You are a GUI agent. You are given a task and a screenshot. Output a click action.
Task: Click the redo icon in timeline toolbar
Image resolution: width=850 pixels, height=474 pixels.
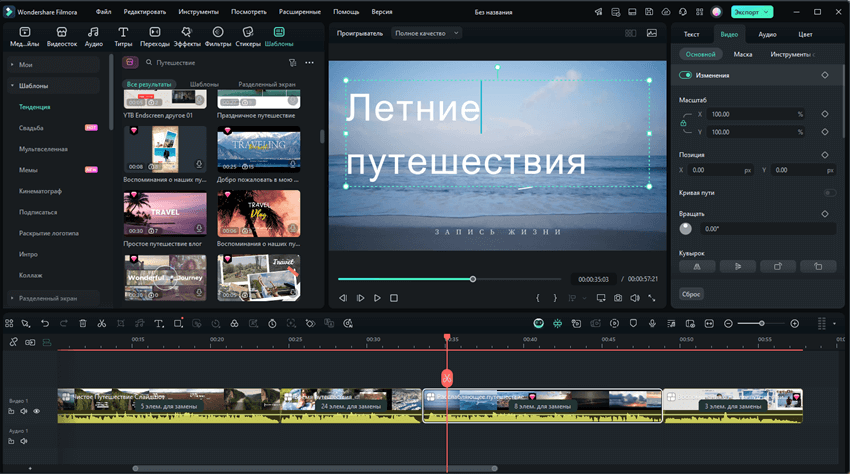63,323
